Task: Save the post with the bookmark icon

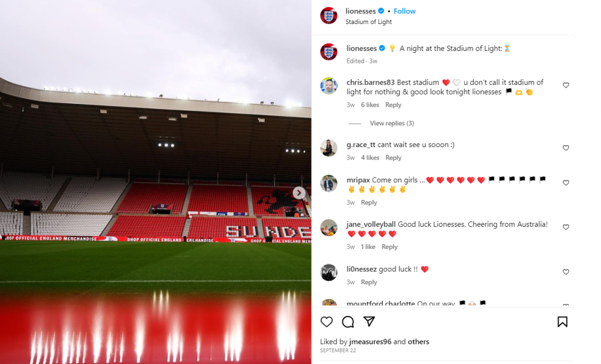Action: (x=562, y=322)
